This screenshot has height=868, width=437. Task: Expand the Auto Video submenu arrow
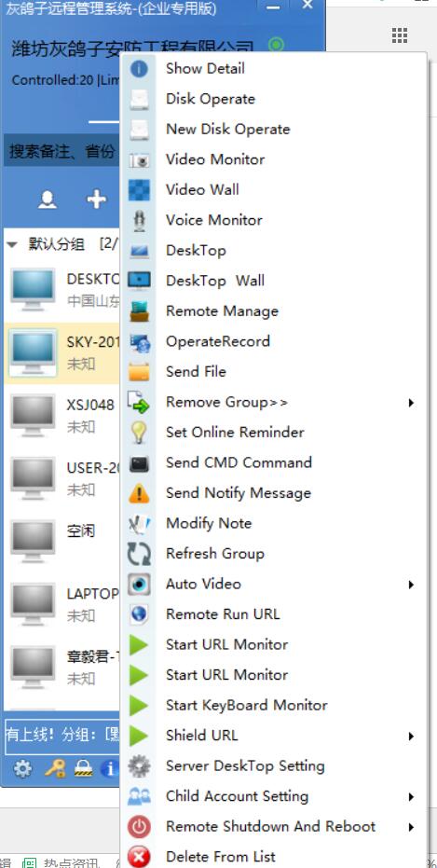411,585
